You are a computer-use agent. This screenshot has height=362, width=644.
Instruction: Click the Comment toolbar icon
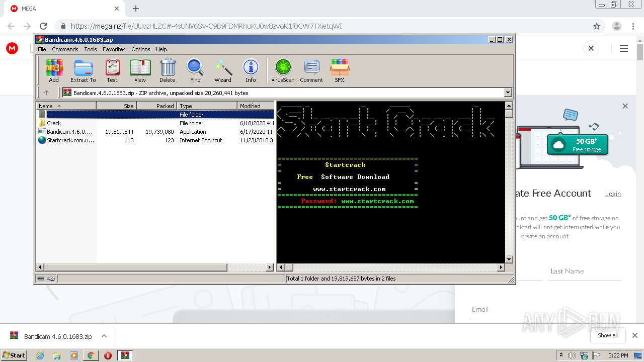click(x=311, y=70)
